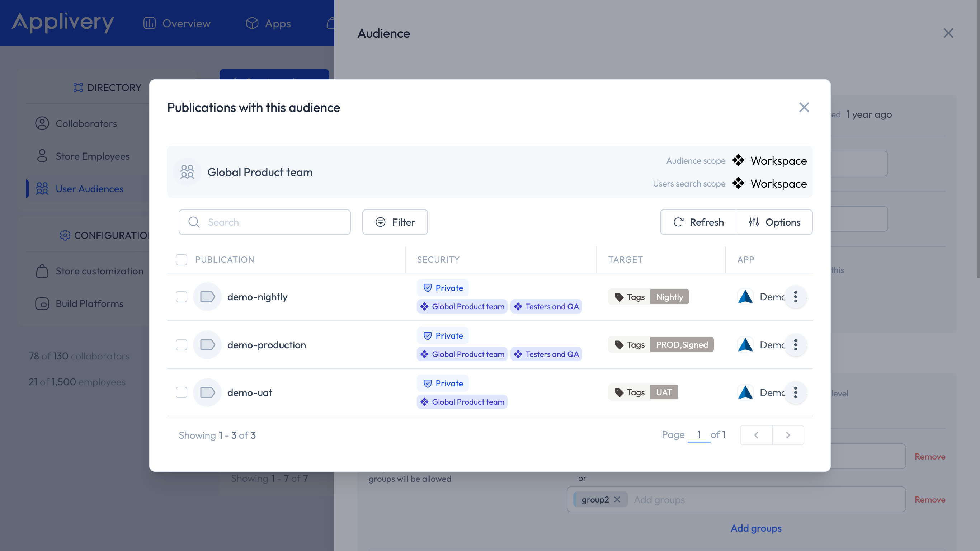The image size is (980, 551).
Task: Click the Demo app logo in demo-uat row
Action: pyautogui.click(x=745, y=392)
